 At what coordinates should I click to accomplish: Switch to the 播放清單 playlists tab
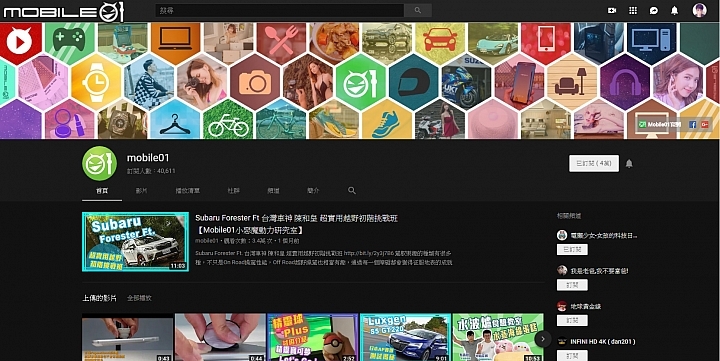coord(188,191)
